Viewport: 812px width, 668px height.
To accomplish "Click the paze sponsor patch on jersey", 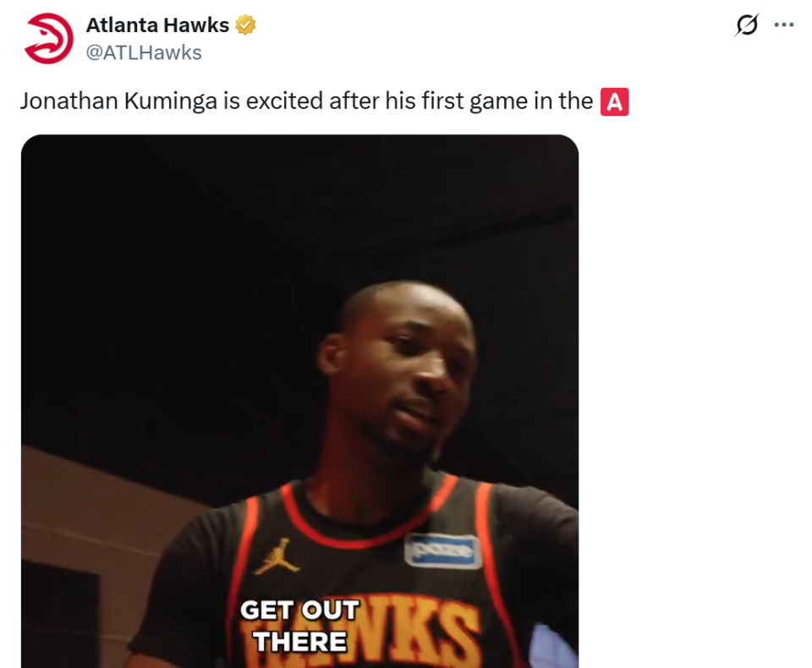I will 442,550.
